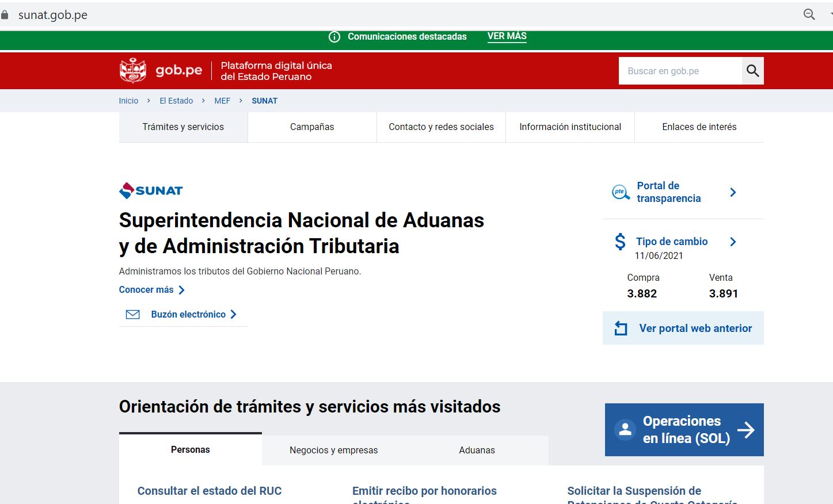Click heading Orientación de trámites y servicios
The height and width of the screenshot is (504, 833).
[x=310, y=407]
